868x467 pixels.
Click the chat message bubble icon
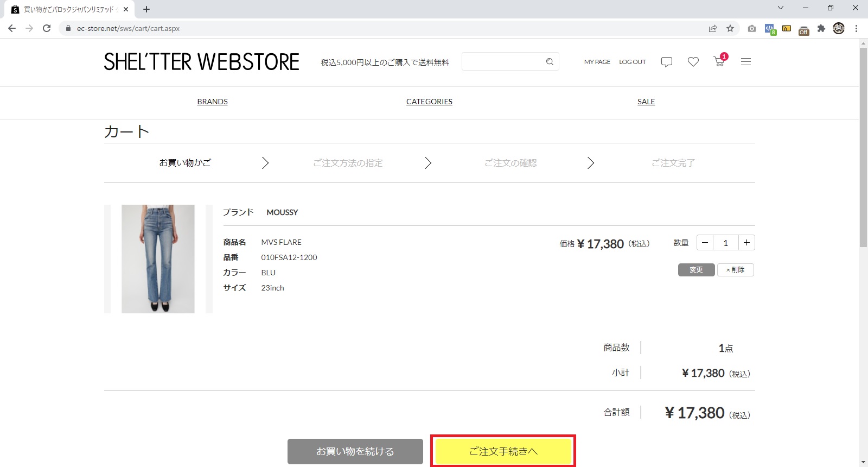click(x=667, y=62)
